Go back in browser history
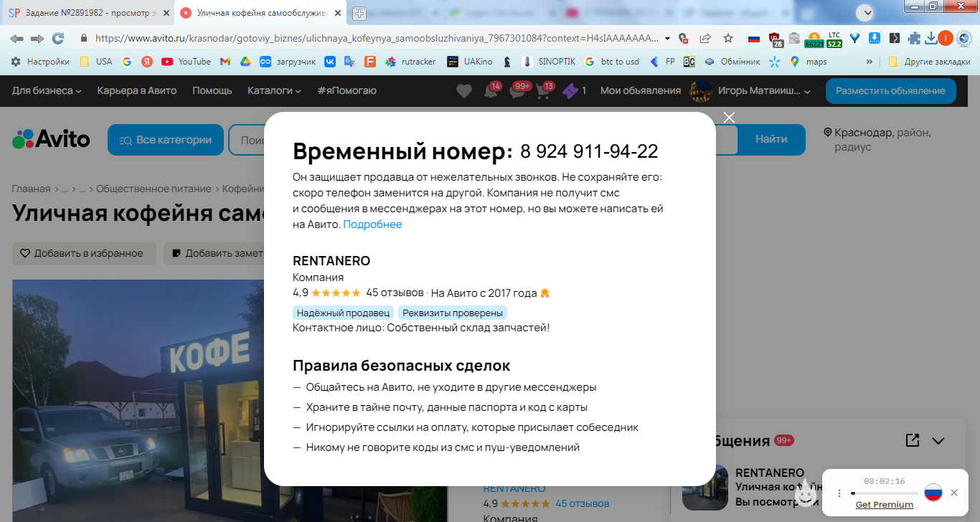This screenshot has height=522, width=980. tap(17, 39)
